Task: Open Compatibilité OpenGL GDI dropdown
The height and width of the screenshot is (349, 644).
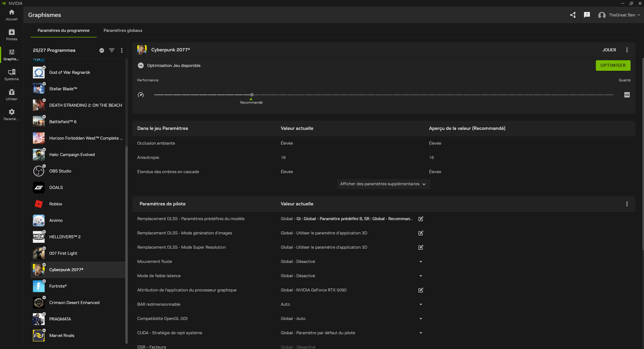Action: click(x=421, y=318)
